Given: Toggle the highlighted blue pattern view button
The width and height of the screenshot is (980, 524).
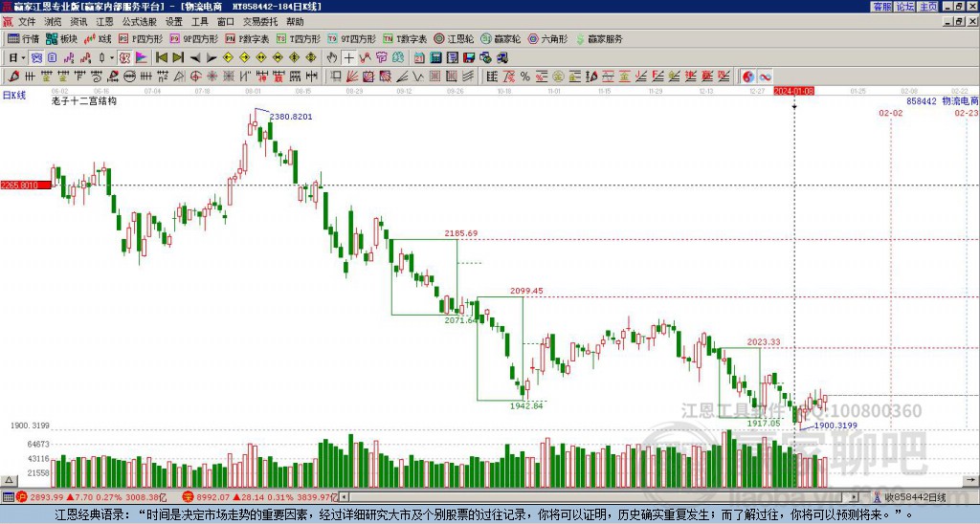Looking at the screenshot, I should point(36,57).
